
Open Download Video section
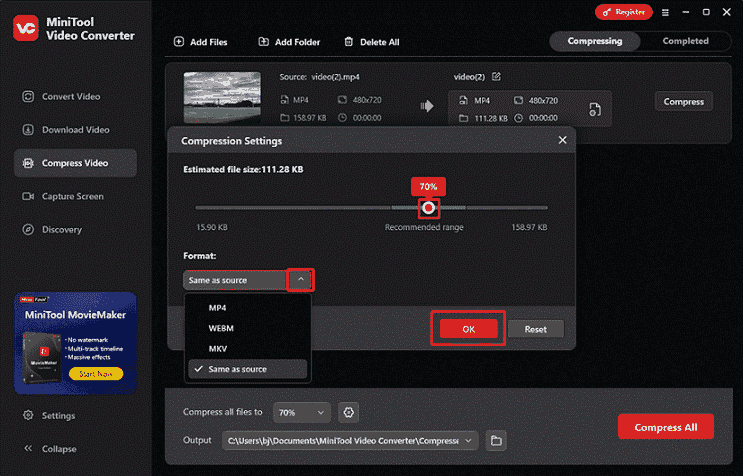tap(75, 130)
